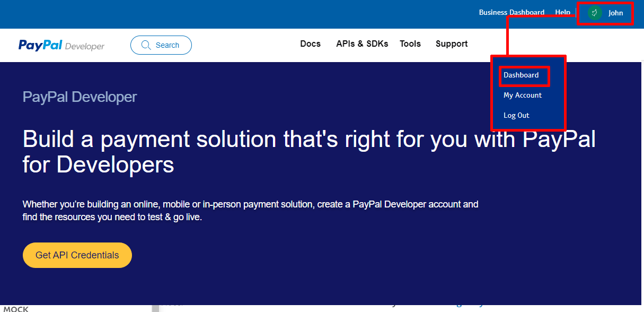Image resolution: width=644 pixels, height=312 pixels.
Task: Click Log Out in the dropdown
Action: tap(516, 116)
